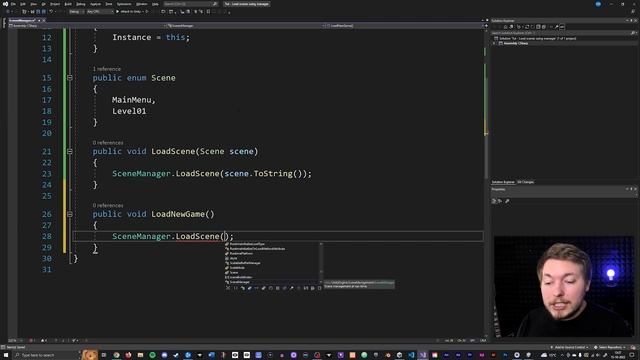
Task: Click the Property Pages icon in Properties
Action: [x=507, y=201]
